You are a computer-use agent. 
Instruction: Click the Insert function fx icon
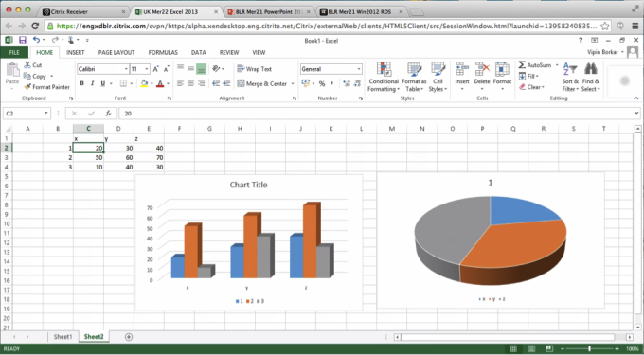click(x=108, y=114)
